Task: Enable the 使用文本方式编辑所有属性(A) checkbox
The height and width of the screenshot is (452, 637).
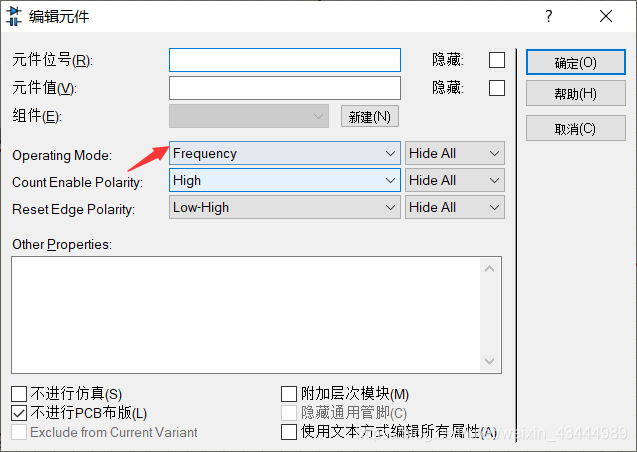Action: click(289, 432)
